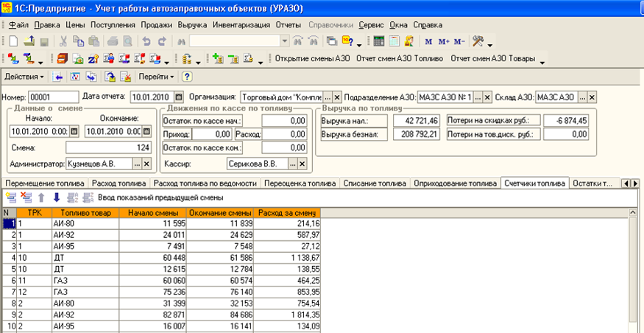Open the 1C help question-mark icon

tap(347, 41)
